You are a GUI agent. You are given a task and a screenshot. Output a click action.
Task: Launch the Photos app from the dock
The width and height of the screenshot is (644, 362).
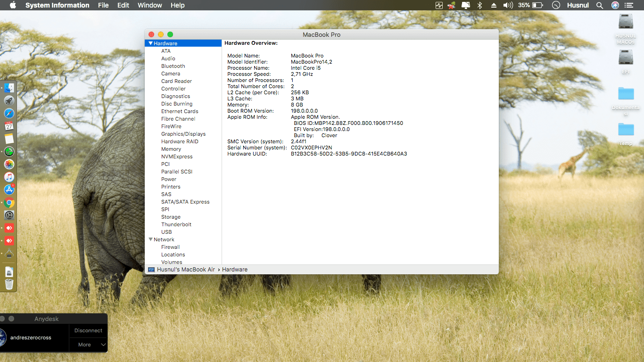[x=8, y=164]
